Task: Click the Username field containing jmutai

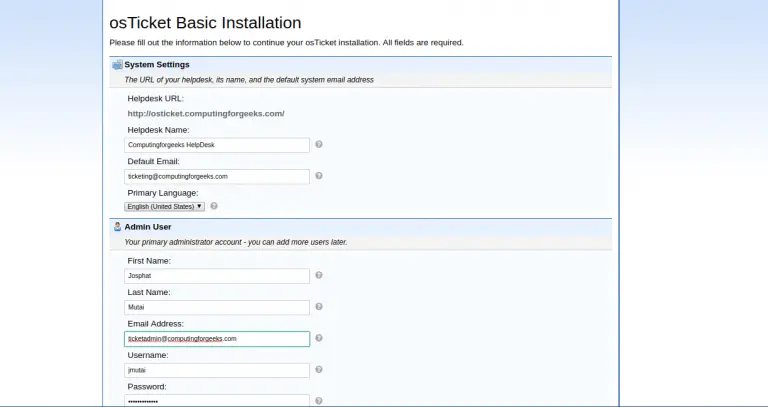Action: [216, 370]
